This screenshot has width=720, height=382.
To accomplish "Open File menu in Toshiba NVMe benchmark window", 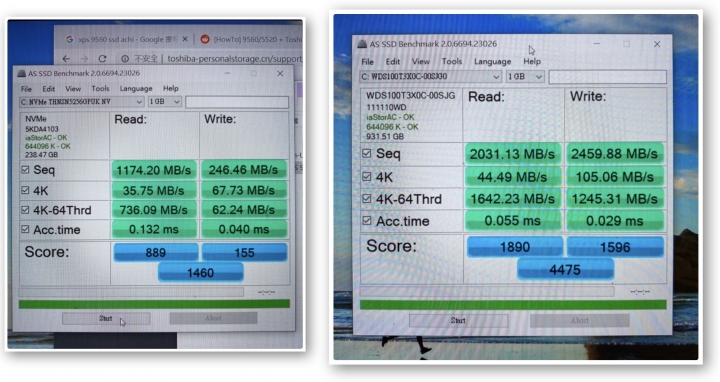I will tap(26, 89).
